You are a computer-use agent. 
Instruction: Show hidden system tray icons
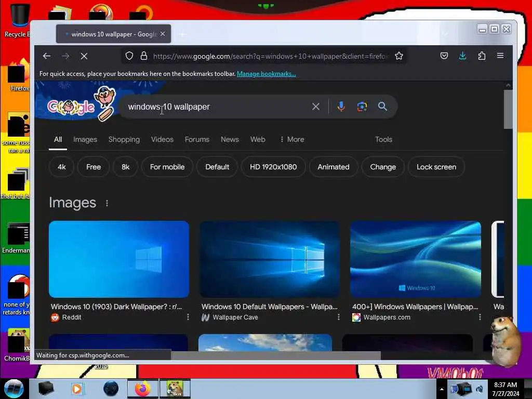(442, 389)
